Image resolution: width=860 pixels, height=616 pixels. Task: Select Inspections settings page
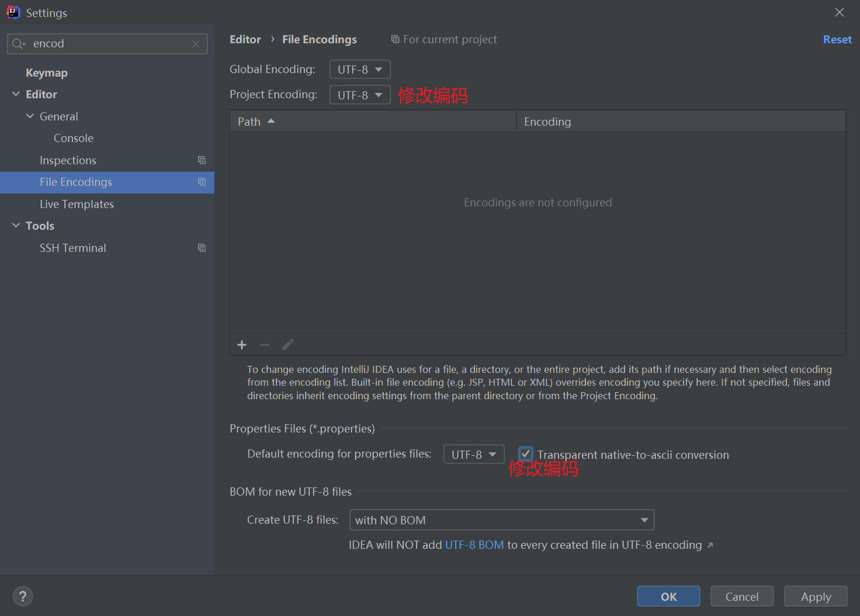coord(68,160)
